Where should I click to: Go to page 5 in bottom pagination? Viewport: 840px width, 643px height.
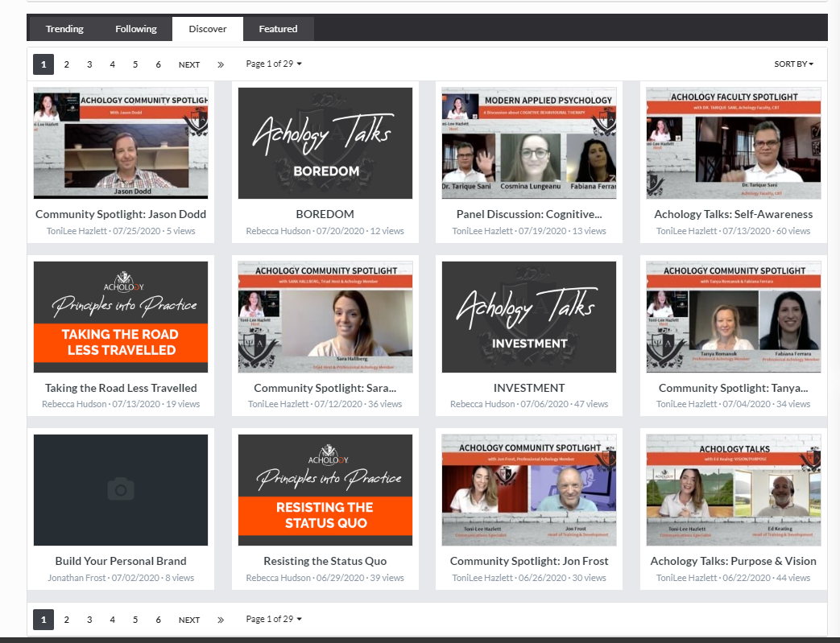pyautogui.click(x=135, y=620)
